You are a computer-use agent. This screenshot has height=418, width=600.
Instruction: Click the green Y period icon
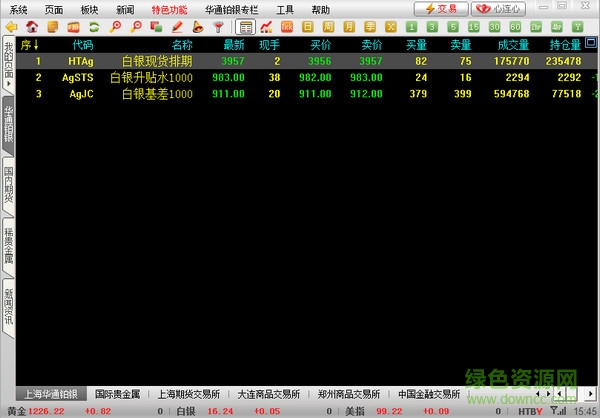tap(577, 27)
